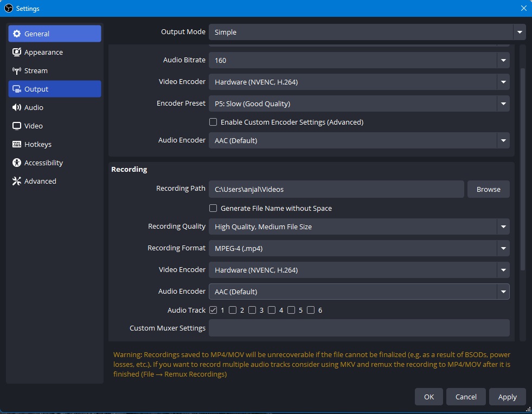Image resolution: width=532 pixels, height=414 pixels.
Task: Open the Output Mode dropdown
Action: [x=367, y=32]
